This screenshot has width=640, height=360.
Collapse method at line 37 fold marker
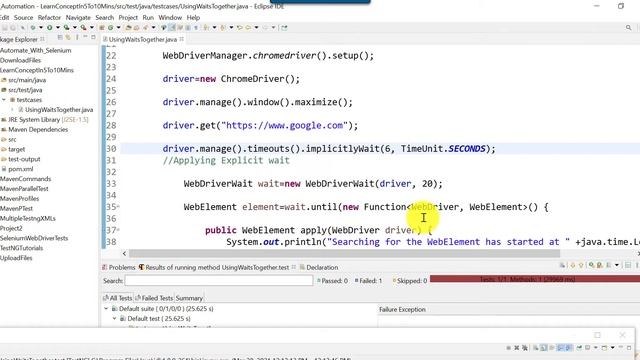tap(118, 230)
